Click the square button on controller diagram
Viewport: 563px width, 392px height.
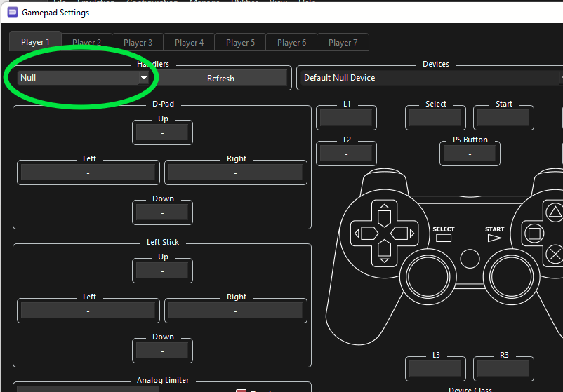[x=534, y=234]
